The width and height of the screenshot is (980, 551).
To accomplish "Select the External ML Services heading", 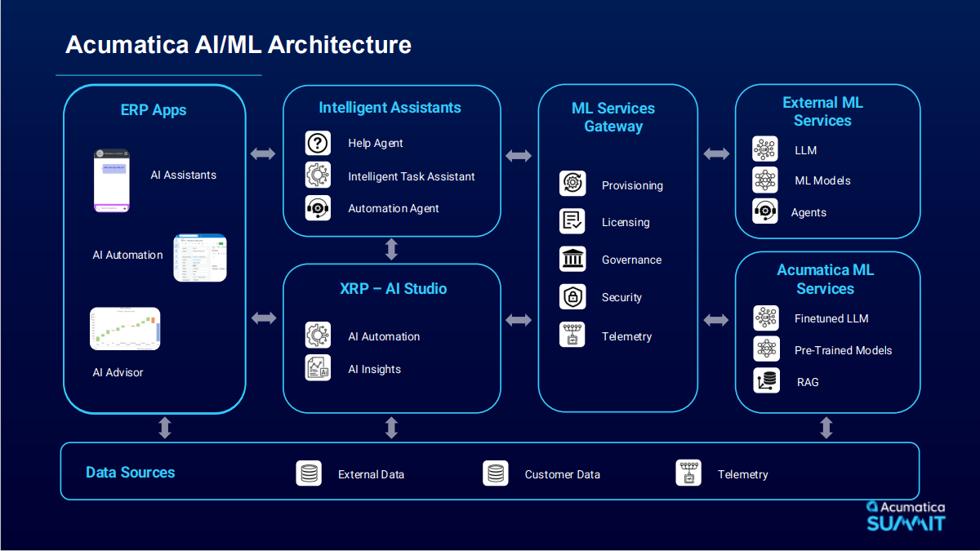I will (822, 111).
